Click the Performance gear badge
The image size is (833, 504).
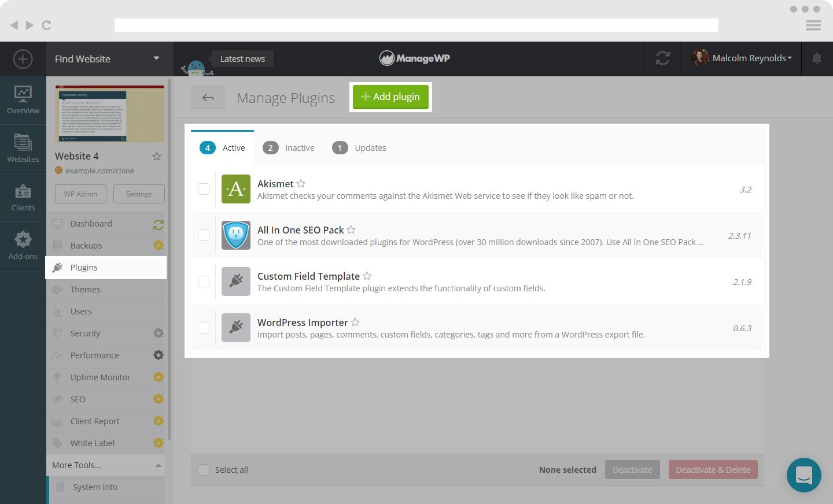(159, 355)
